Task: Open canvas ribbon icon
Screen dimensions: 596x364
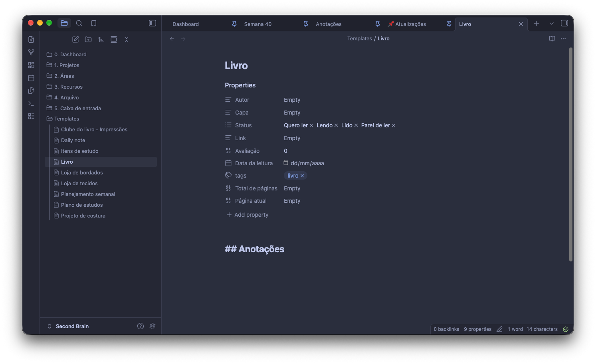Action: click(x=31, y=65)
